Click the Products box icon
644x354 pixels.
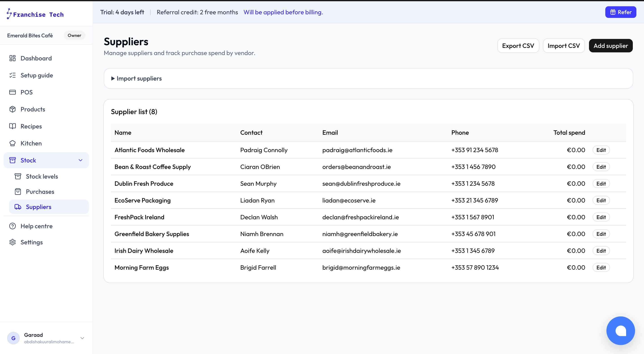point(13,109)
